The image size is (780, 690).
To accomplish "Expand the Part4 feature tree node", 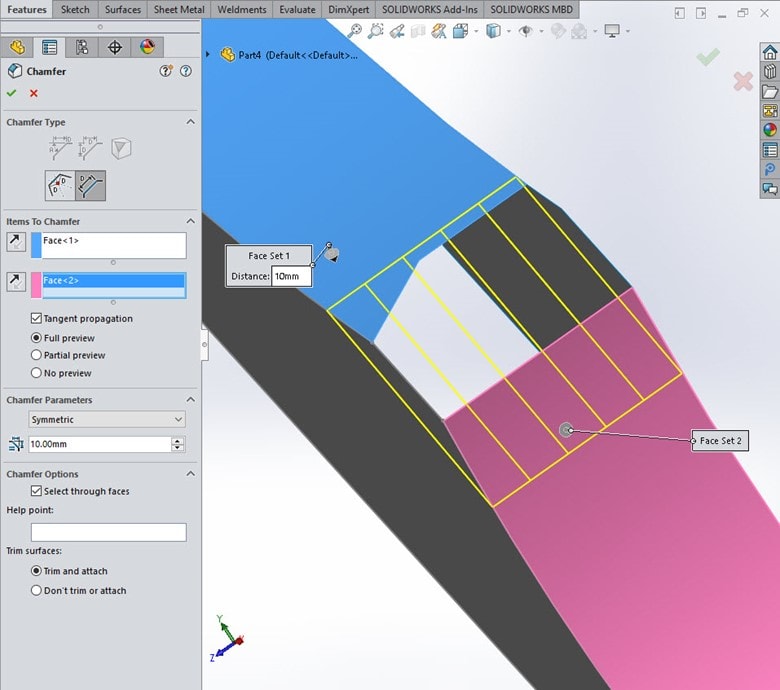I will click(x=208, y=55).
